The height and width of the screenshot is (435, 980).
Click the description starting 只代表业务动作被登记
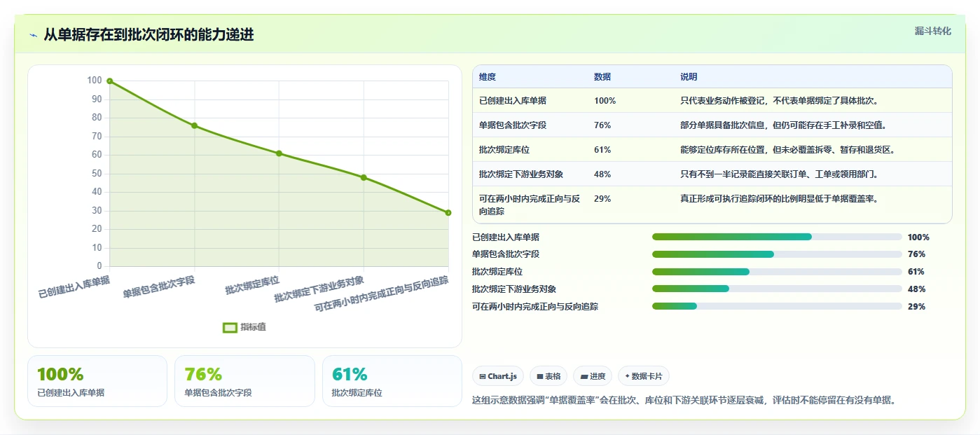779,101
